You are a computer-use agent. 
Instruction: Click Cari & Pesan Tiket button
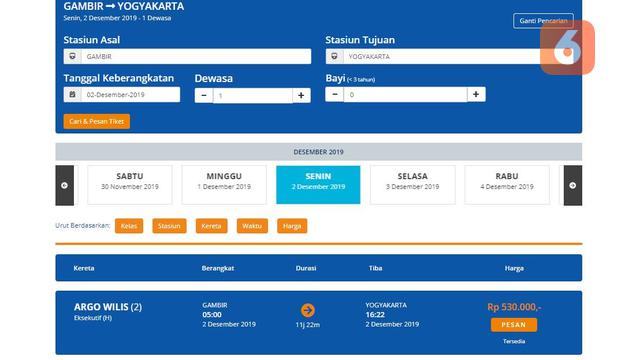(x=97, y=121)
